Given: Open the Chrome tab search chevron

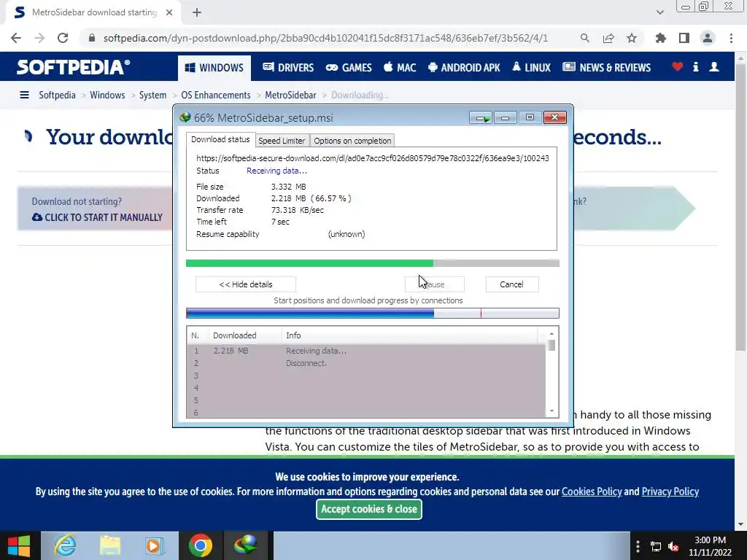Looking at the screenshot, I should click(x=659, y=12).
